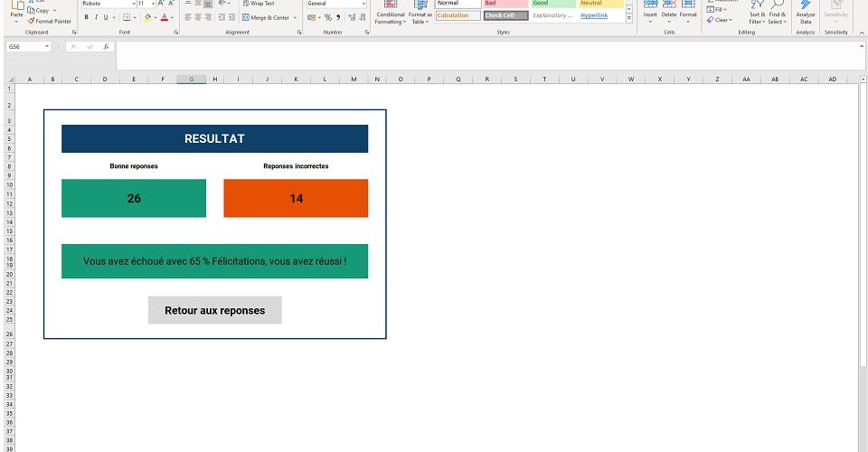Expand the formula bar
868x452 pixels.
point(862,46)
